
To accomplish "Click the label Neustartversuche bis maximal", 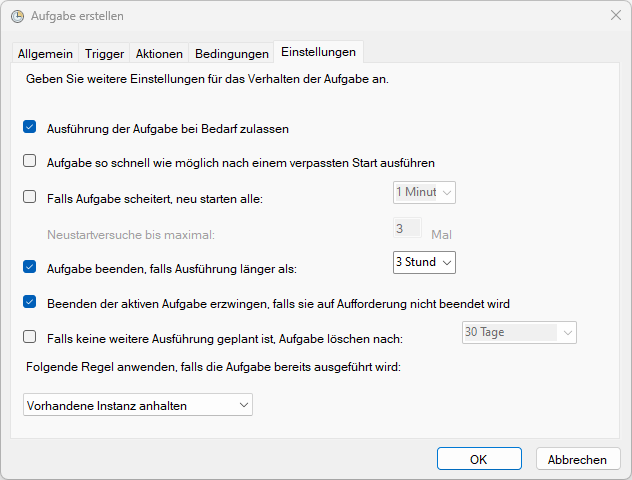I will click(131, 235).
